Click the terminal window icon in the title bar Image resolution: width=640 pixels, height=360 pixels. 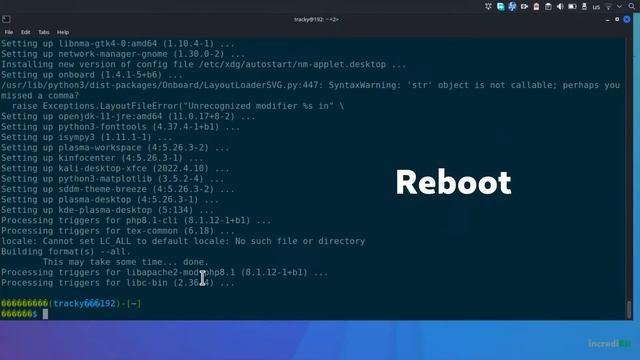tap(6, 19)
